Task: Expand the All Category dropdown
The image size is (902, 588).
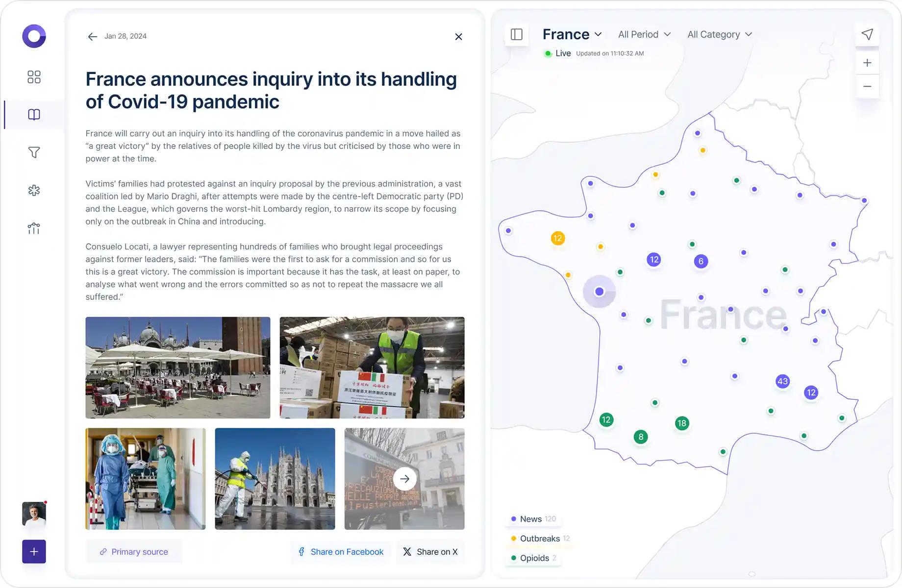Action: click(x=720, y=34)
